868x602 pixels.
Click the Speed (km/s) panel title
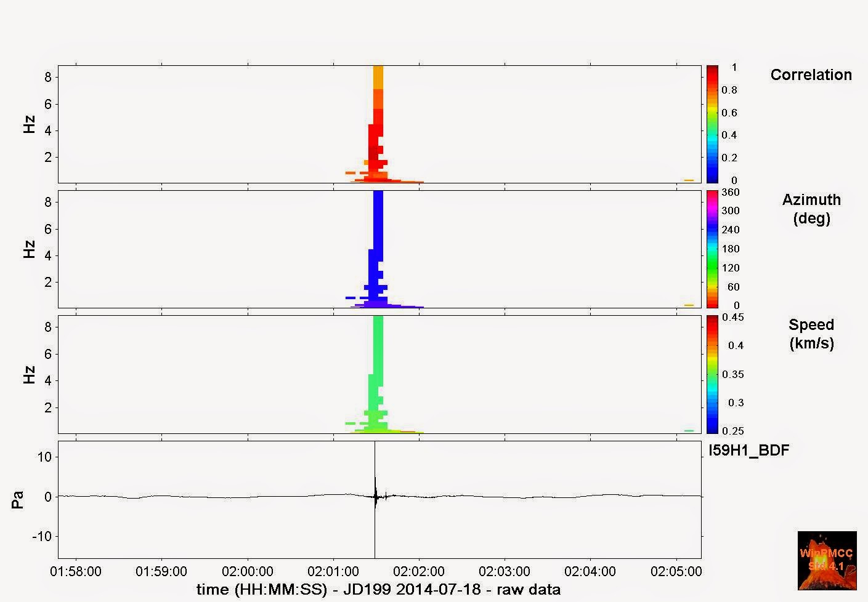pyautogui.click(x=811, y=334)
